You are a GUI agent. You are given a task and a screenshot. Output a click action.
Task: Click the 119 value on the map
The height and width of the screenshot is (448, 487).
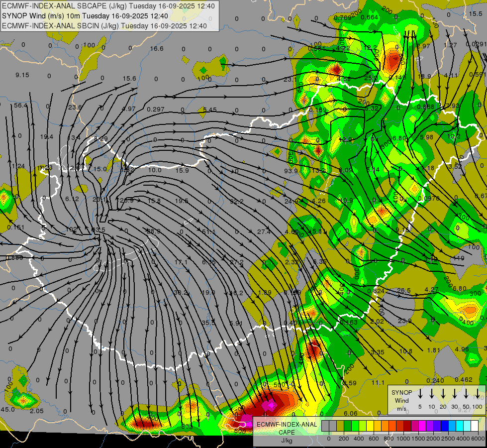pyautogui.click(x=459, y=258)
